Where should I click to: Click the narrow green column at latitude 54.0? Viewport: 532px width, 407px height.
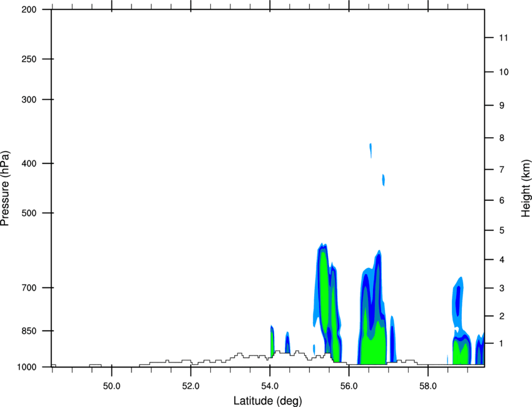point(272,343)
